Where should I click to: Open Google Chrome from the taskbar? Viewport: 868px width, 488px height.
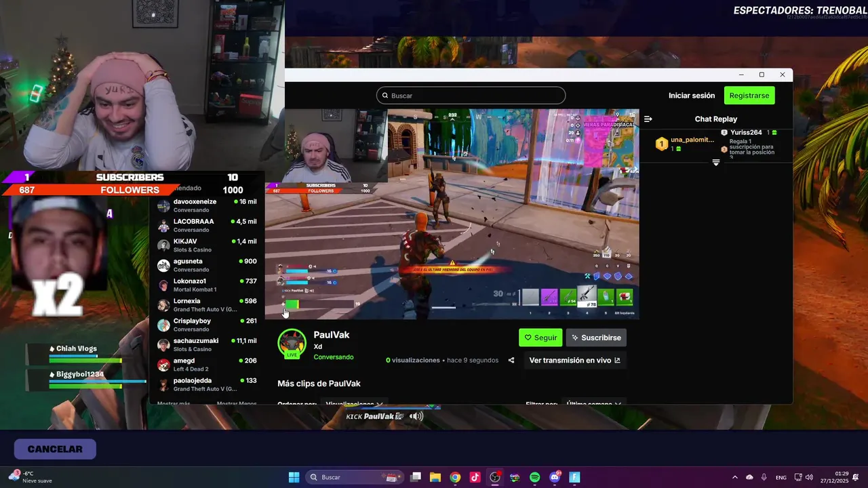point(455,477)
